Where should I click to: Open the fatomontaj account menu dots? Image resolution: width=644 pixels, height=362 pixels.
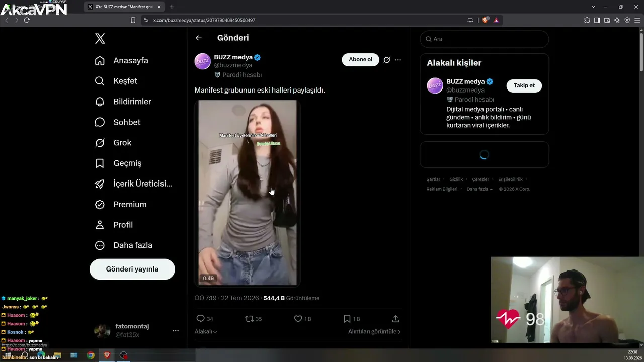[x=176, y=330]
